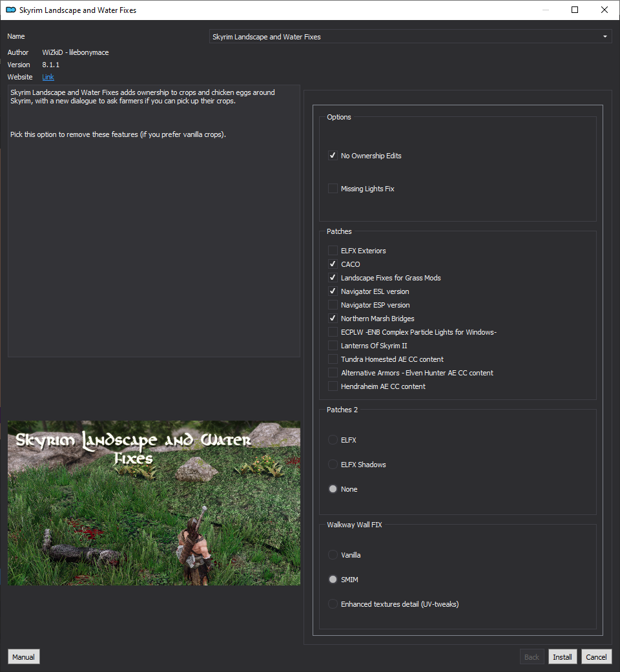Open the Name dropdown list
620x672 pixels.
click(x=410, y=36)
